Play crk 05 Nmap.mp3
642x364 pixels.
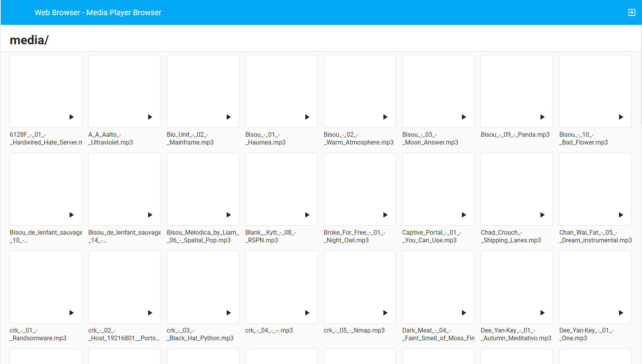pos(385,313)
